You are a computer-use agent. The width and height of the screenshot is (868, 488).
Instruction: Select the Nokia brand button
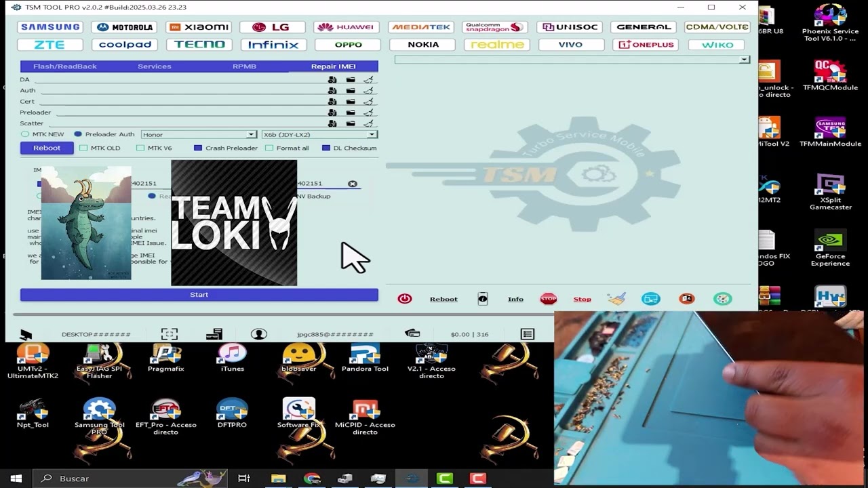(x=423, y=45)
